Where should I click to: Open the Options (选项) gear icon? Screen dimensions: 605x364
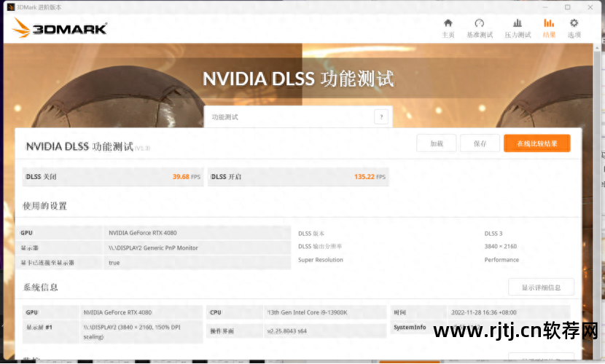tap(574, 28)
